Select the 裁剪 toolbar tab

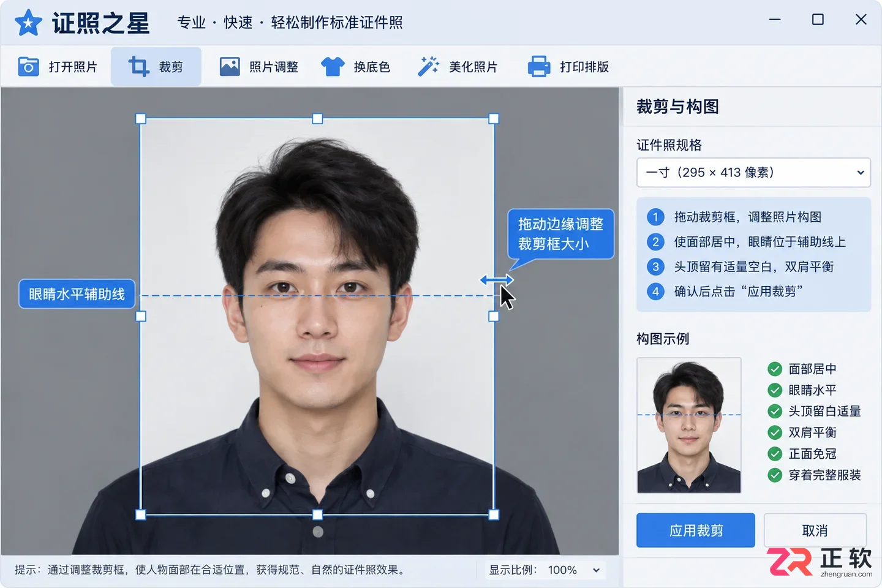click(156, 66)
